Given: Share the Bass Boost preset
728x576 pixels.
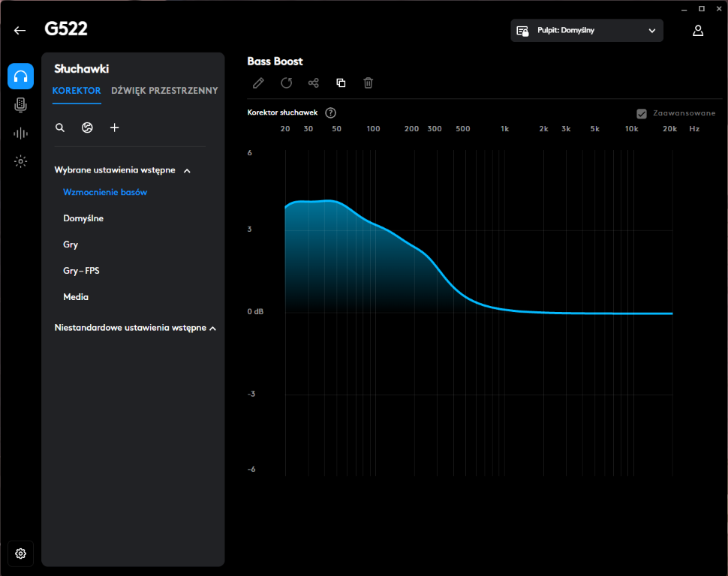Looking at the screenshot, I should pos(313,82).
